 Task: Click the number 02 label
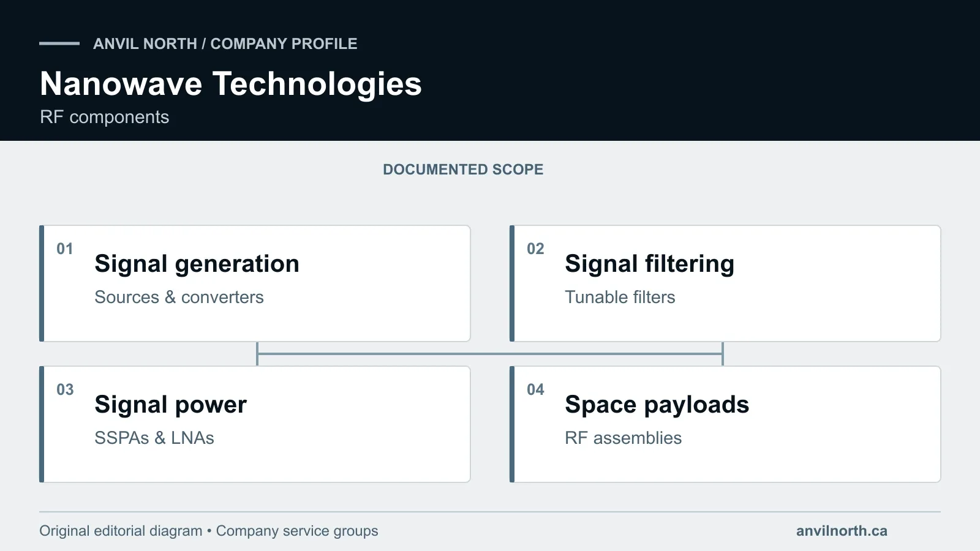pos(535,249)
